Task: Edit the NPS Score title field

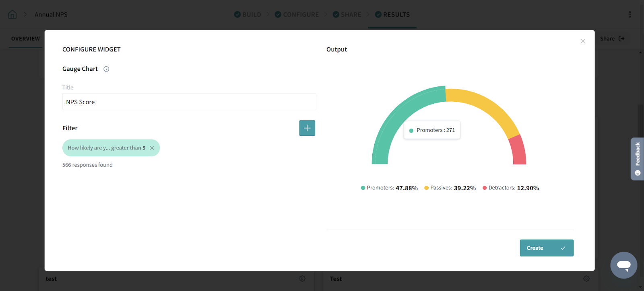Action: tap(189, 102)
